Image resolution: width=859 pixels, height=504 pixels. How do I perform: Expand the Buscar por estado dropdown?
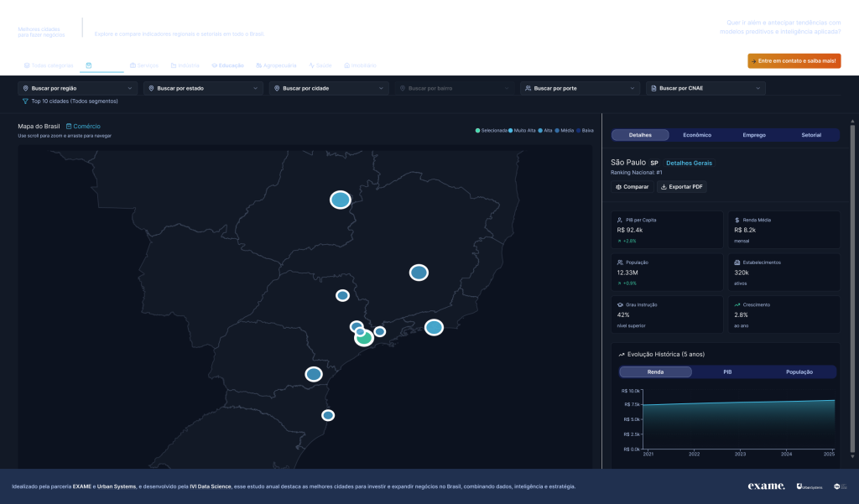203,88
